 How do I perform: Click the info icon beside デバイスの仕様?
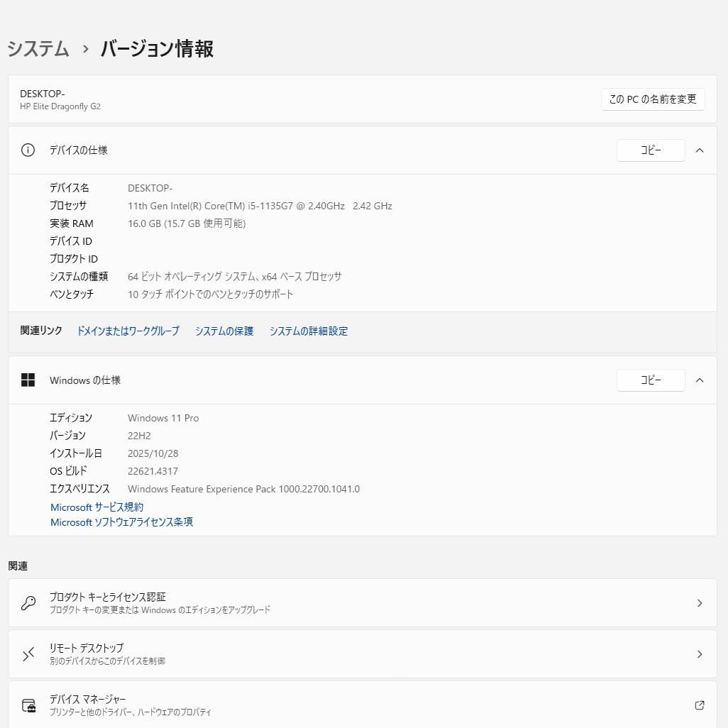(x=28, y=150)
